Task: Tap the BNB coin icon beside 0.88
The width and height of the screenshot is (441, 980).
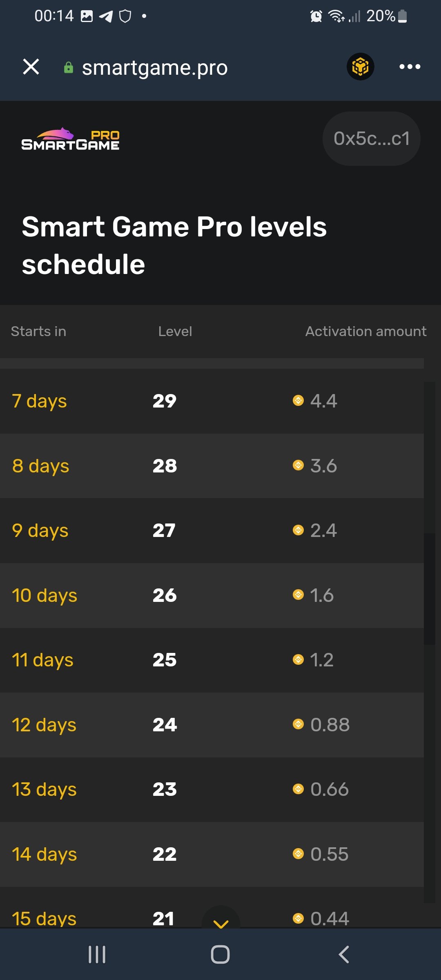Action: pos(298,724)
